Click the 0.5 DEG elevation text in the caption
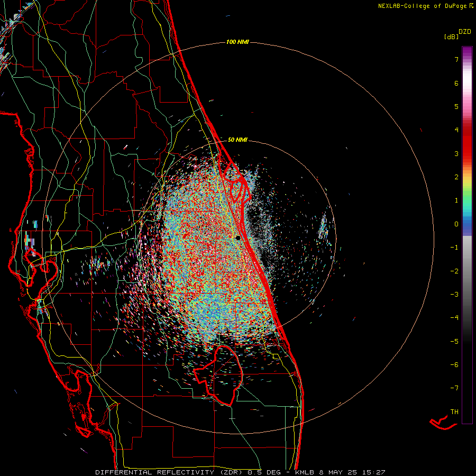476x476 pixels. pos(264,472)
